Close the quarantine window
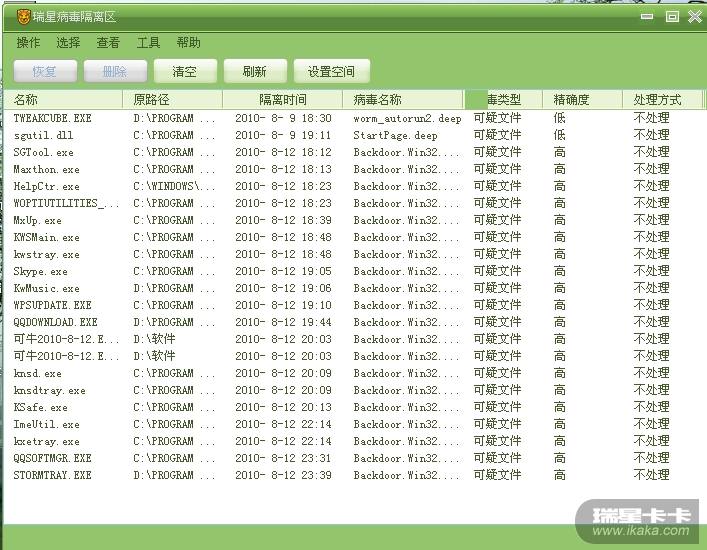Image resolution: width=707 pixels, height=550 pixels. (695, 17)
